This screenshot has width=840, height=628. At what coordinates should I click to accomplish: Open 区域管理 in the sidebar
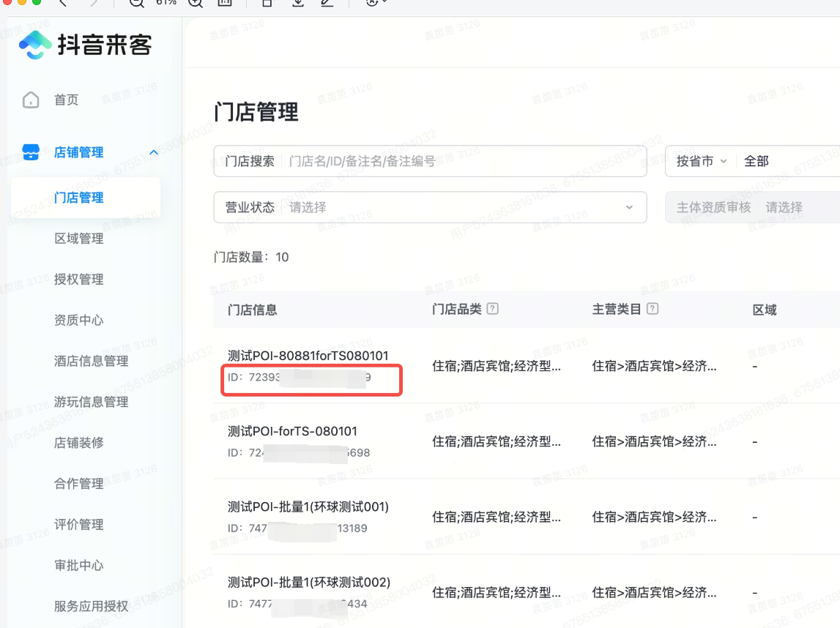[79, 239]
